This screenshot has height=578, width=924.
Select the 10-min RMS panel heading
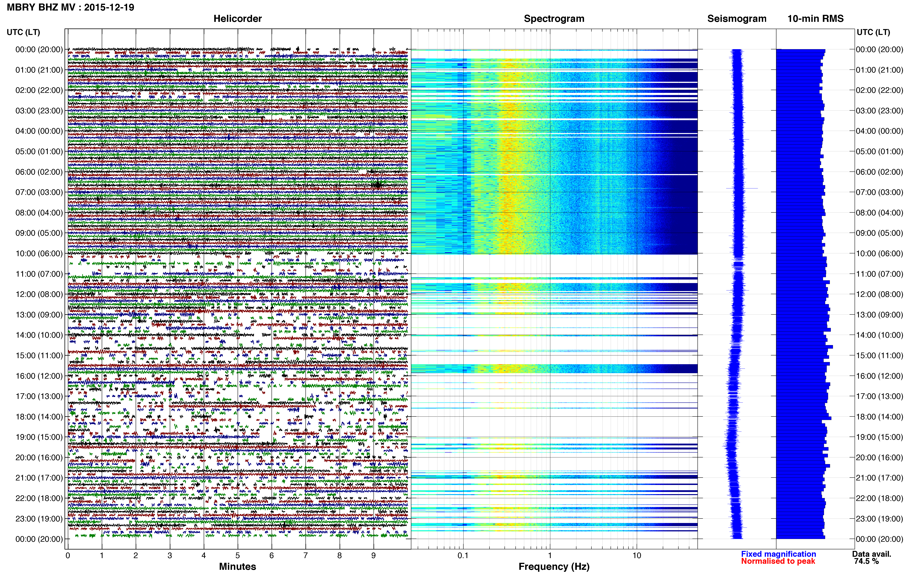pos(816,19)
